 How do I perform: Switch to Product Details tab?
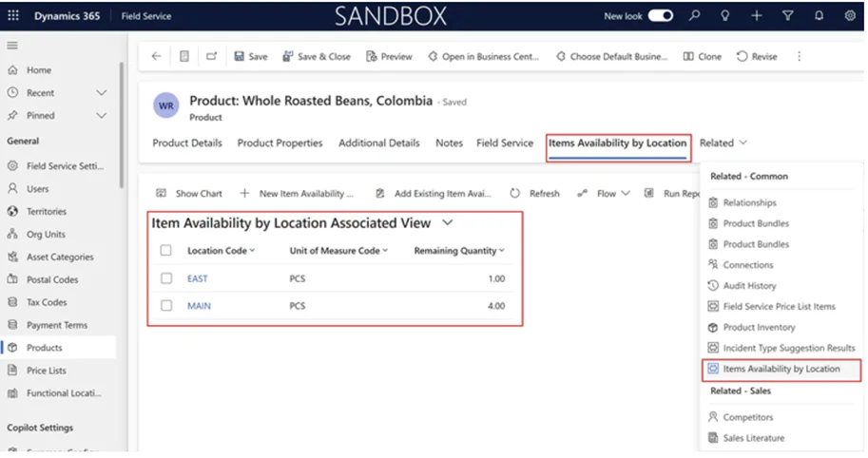(187, 143)
